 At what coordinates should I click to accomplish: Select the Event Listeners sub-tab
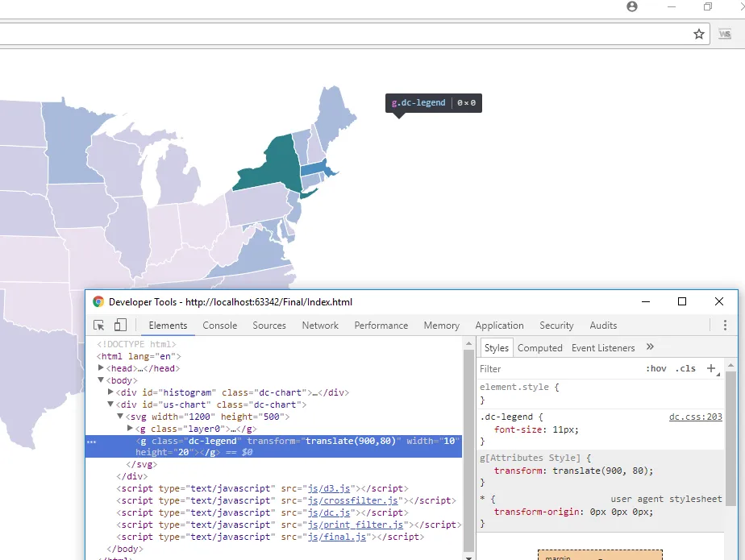[603, 348]
